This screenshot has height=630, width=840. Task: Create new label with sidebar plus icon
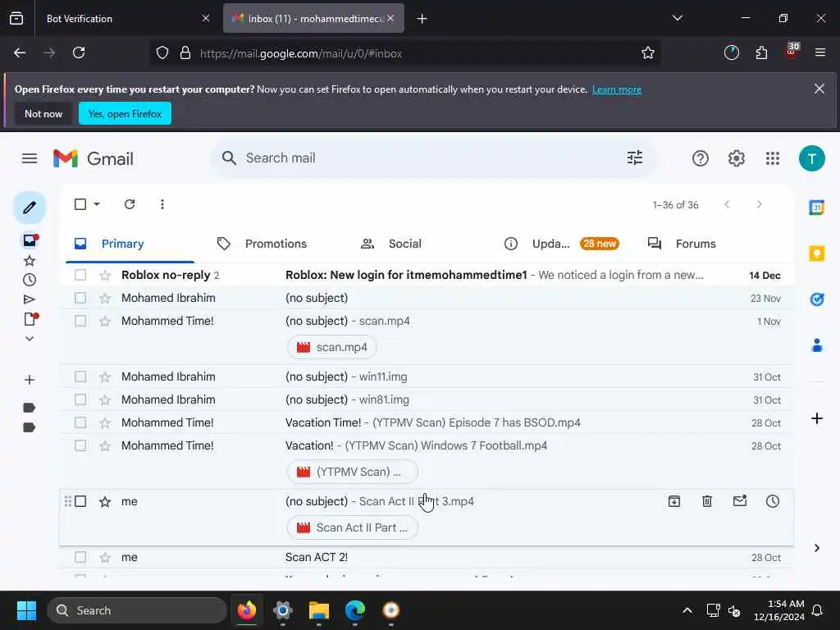point(30,380)
